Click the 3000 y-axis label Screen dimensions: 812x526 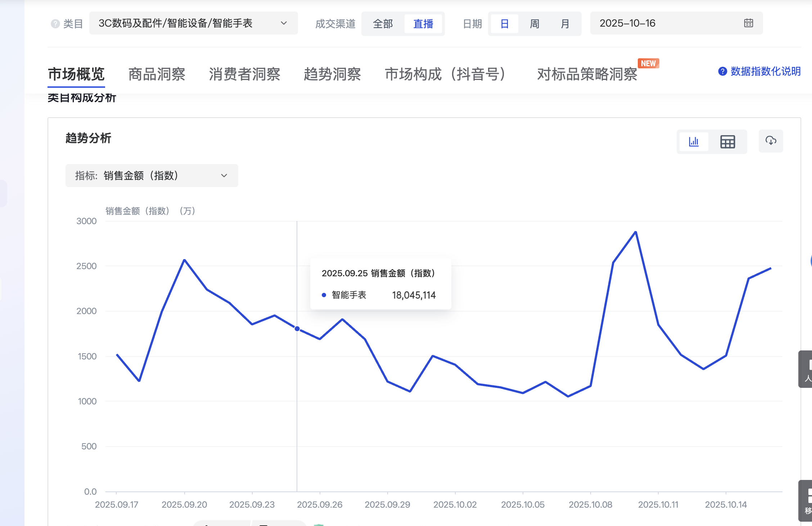(86, 221)
